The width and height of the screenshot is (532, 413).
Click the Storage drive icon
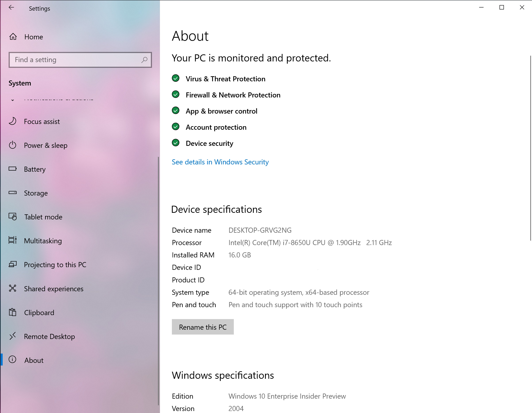12,193
